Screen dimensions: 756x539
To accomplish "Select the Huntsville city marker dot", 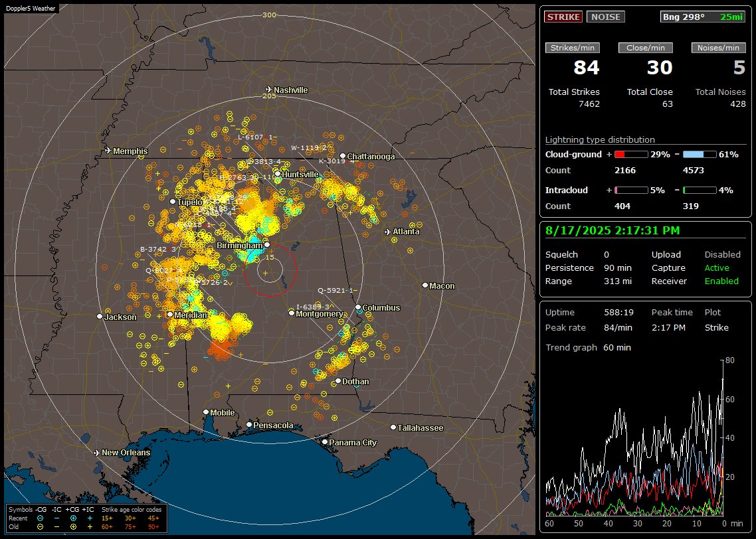I will [278, 174].
